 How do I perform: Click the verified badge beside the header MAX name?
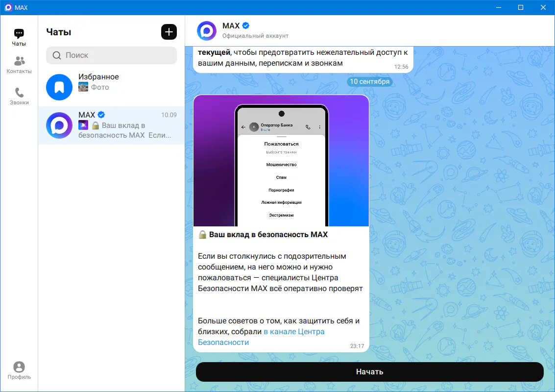246,25
